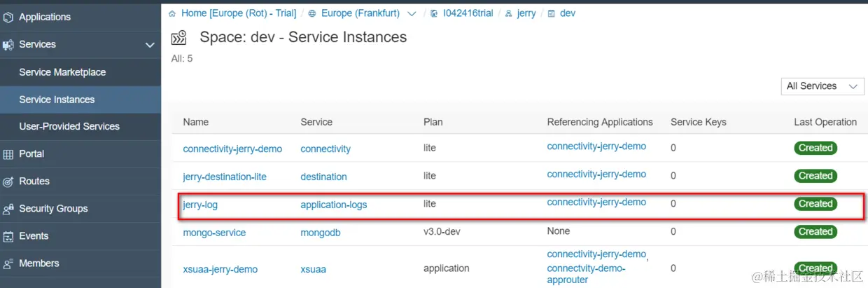Click the Members people icon
Image resolution: width=868 pixels, height=288 pixels.
[x=8, y=263]
